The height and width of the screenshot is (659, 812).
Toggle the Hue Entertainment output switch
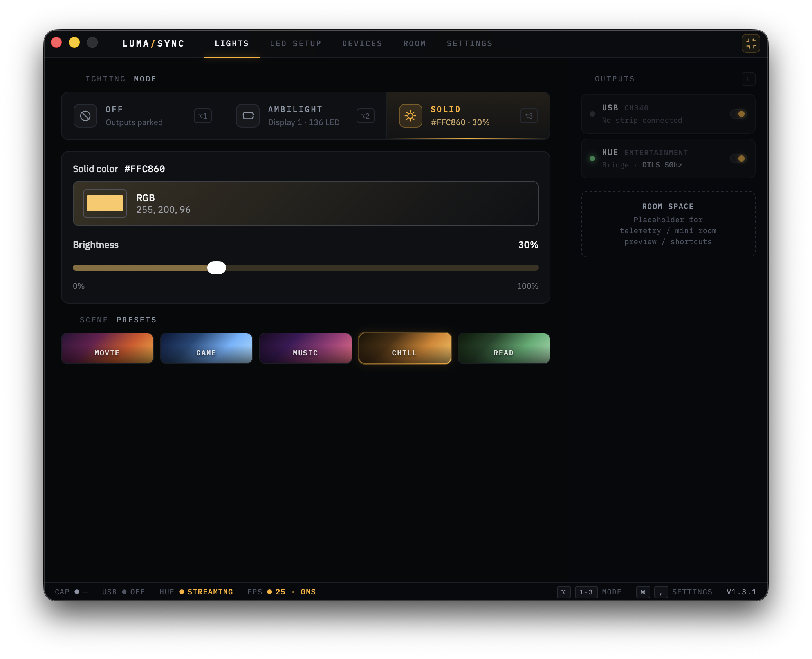(738, 158)
